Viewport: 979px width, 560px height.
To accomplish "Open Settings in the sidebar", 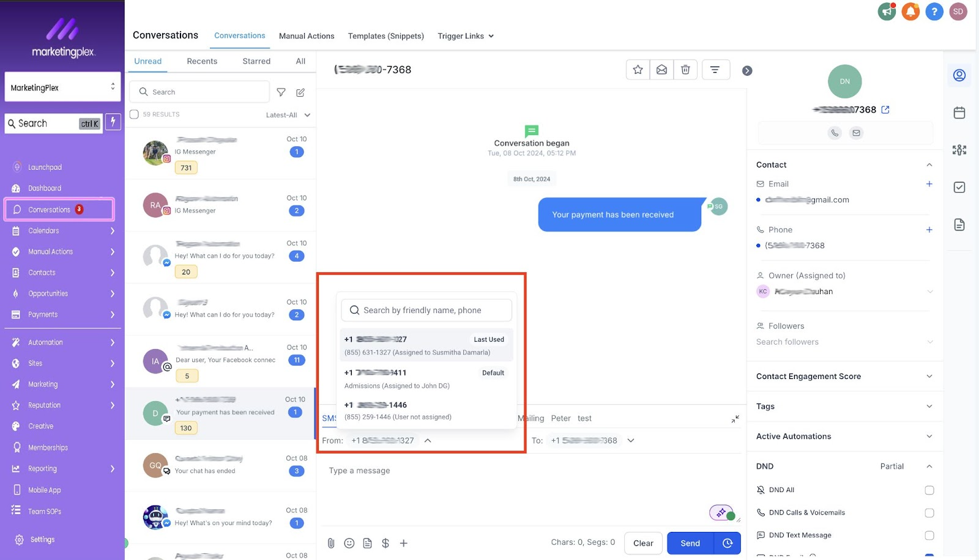I will pos(42,540).
